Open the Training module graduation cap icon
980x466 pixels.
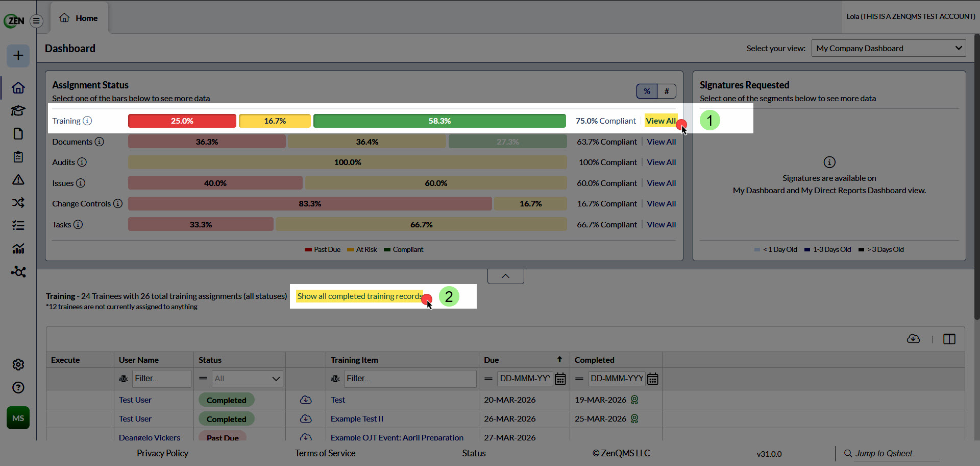pyautogui.click(x=18, y=111)
